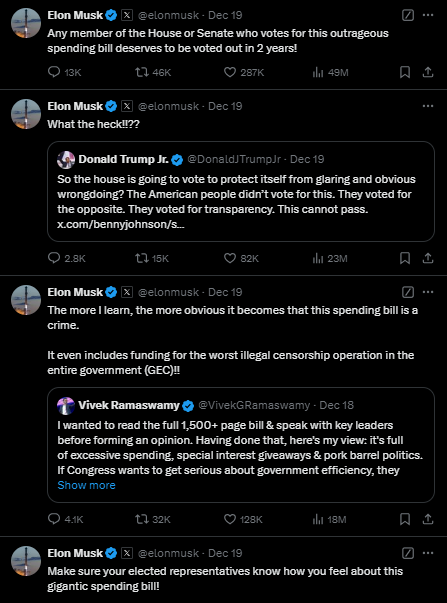Open more options on 'What the heck' tweet
Screen dimensions: 447x603
[428, 106]
